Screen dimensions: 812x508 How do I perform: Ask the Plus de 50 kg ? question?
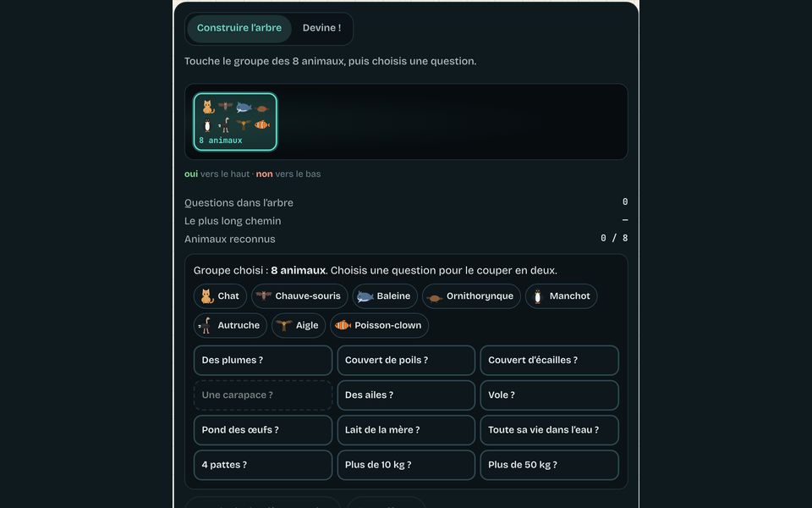tap(550, 465)
